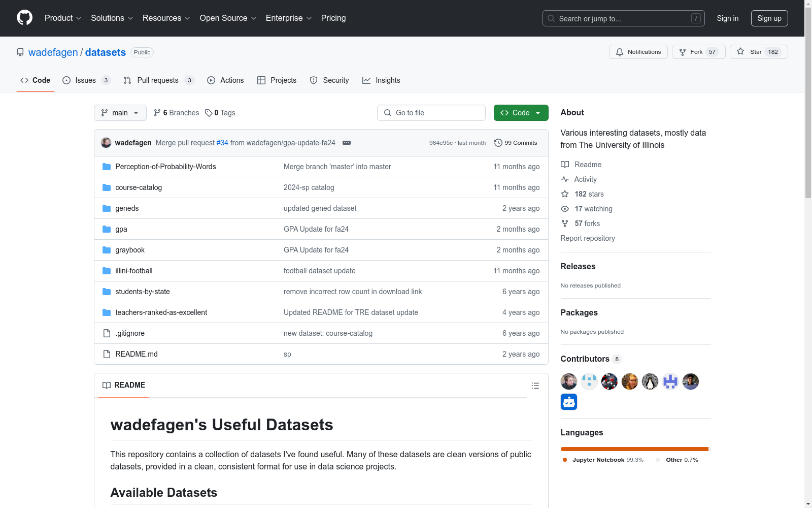Focus the Go to file field
Screen dimensions: 812x508
pyautogui.click(x=431, y=113)
